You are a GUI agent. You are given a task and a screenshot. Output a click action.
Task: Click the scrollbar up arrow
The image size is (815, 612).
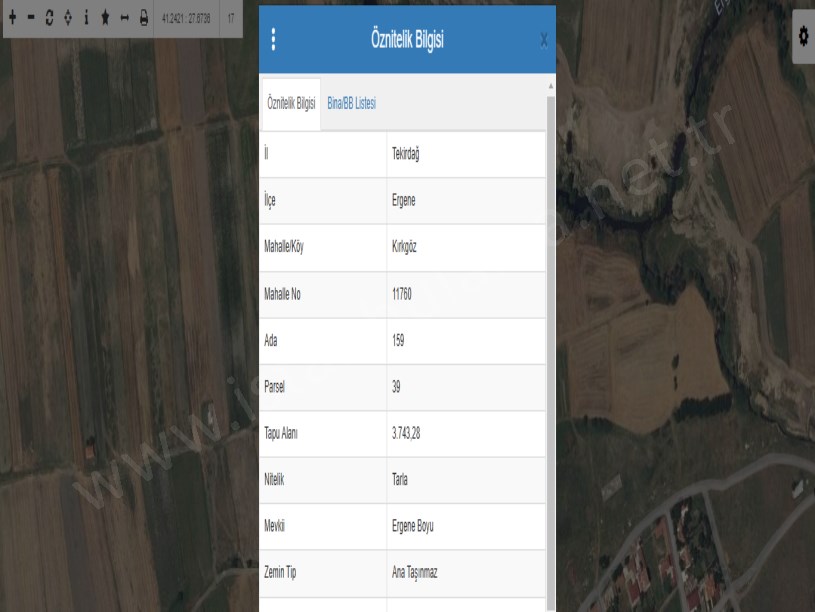click(x=551, y=86)
